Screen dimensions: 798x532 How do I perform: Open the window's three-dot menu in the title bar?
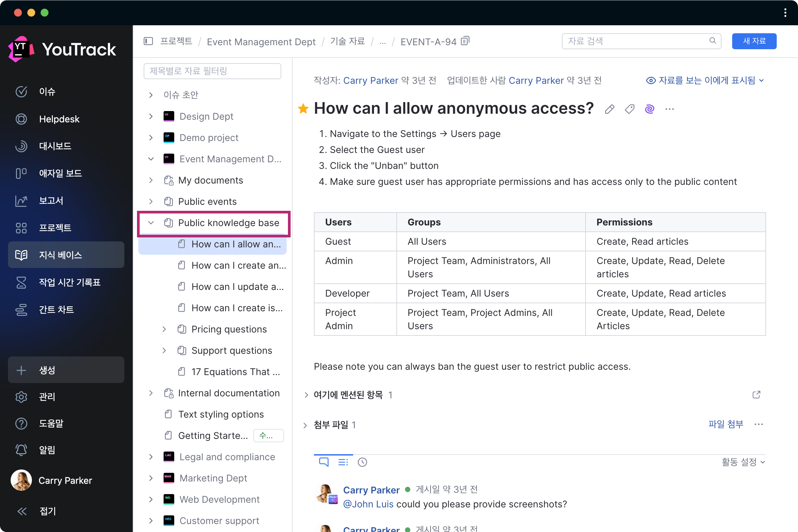[785, 13]
